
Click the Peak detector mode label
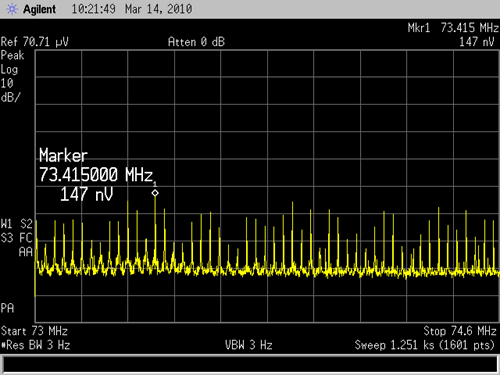click(12, 55)
